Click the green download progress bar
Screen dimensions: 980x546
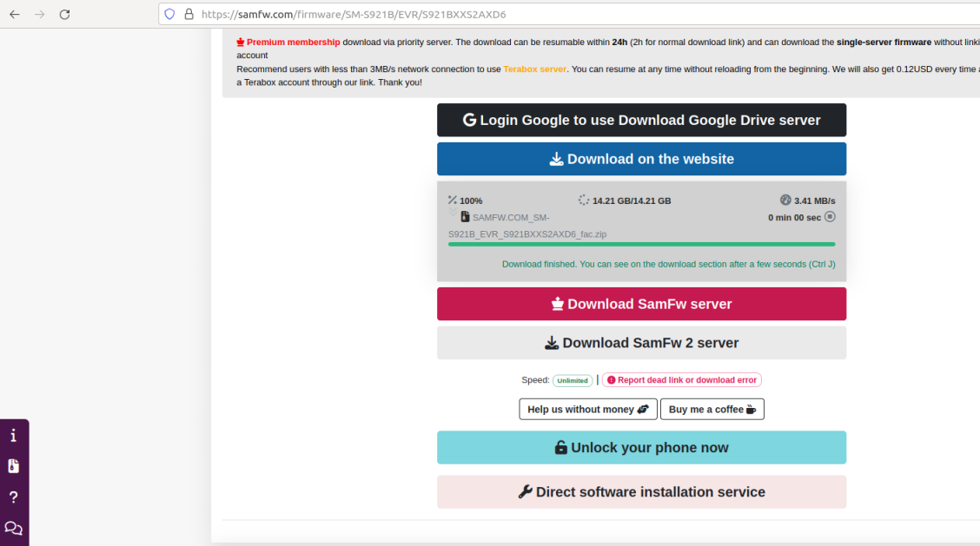pyautogui.click(x=641, y=244)
